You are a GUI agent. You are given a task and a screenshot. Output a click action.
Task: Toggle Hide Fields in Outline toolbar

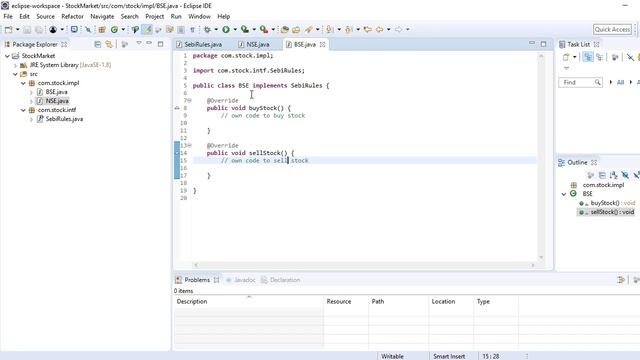[625, 175]
